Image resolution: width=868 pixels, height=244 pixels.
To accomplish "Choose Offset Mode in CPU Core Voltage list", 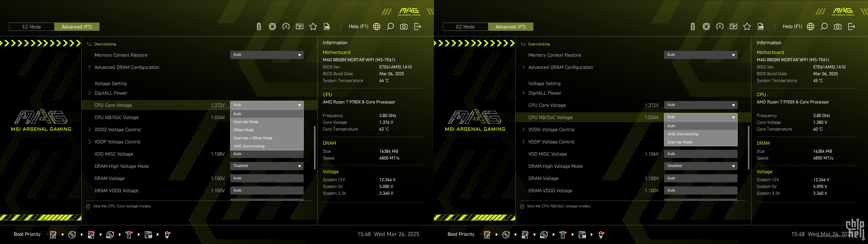I will (x=267, y=130).
